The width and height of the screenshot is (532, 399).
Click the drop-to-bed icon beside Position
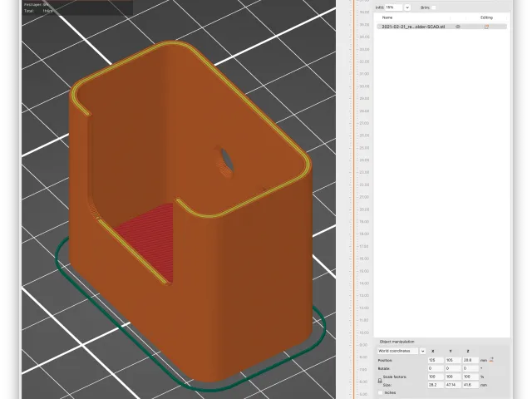491,360
